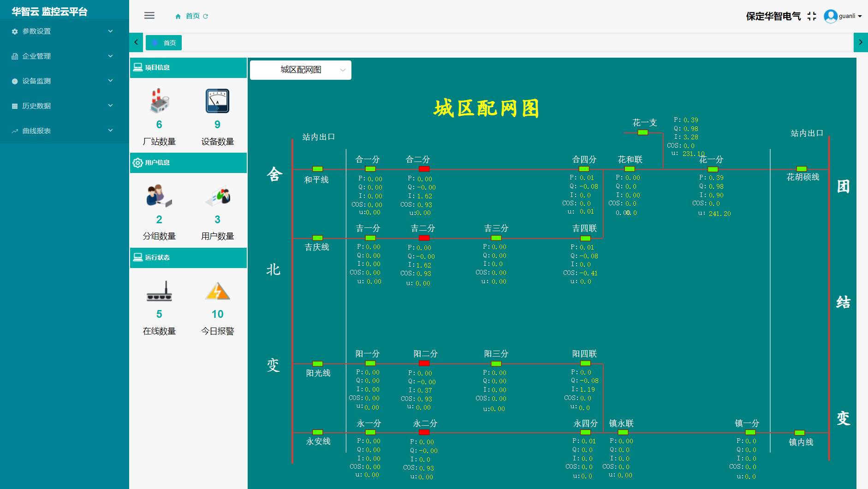This screenshot has width=868, height=489.
Task: Expand the 曲线报表 menu
Action: (65, 131)
